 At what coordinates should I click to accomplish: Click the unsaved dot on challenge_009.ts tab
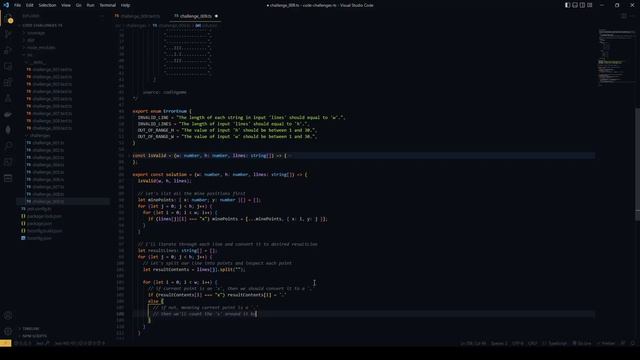216,16
